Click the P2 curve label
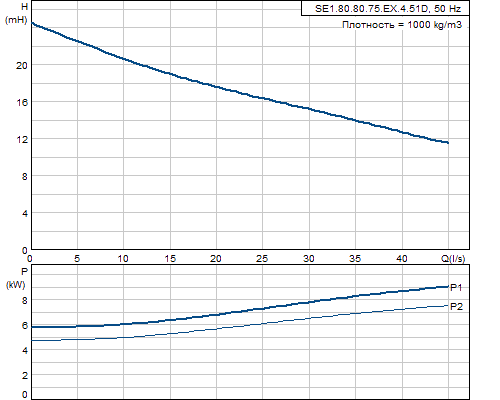This screenshot has width=500, height=400. [x=456, y=306]
